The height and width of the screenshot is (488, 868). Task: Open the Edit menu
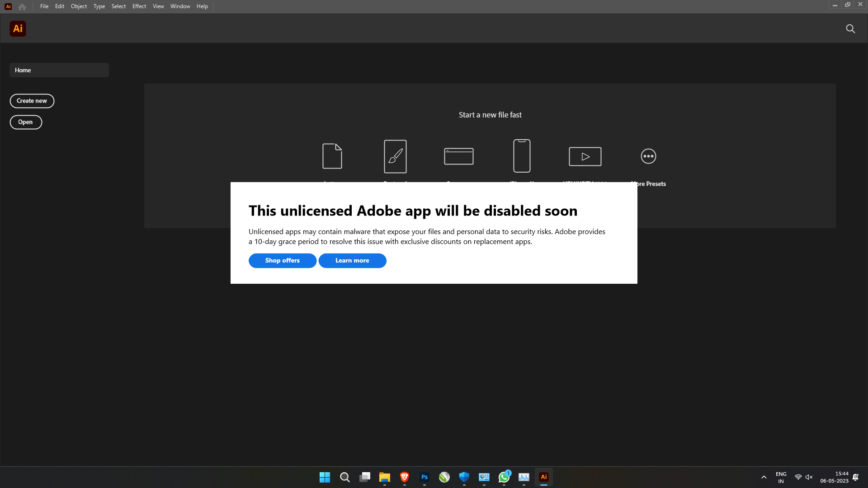pos(60,6)
